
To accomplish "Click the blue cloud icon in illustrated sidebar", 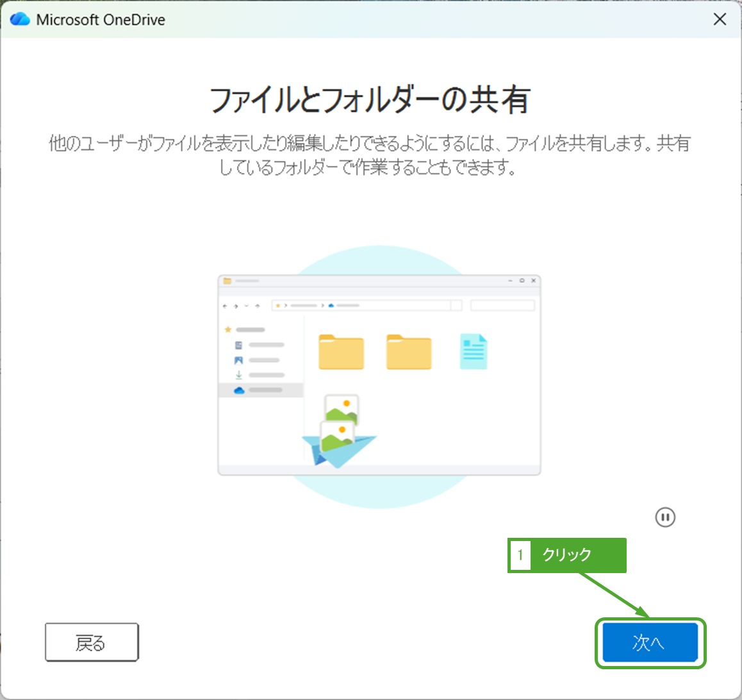I will [x=239, y=390].
